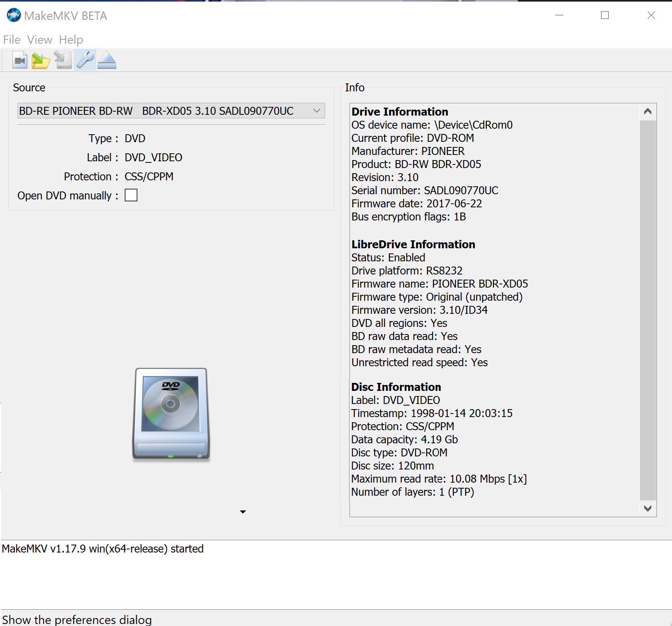Screen dimensions: 672x626
Task: Maximize the MakeMKV window
Action: click(x=604, y=15)
